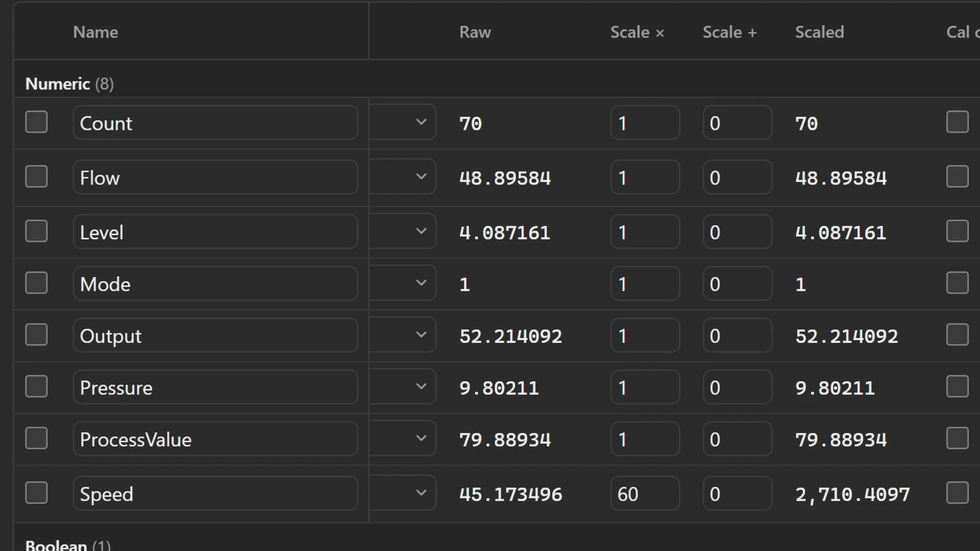
Task: Click the raw value 52.214092
Action: click(x=511, y=336)
